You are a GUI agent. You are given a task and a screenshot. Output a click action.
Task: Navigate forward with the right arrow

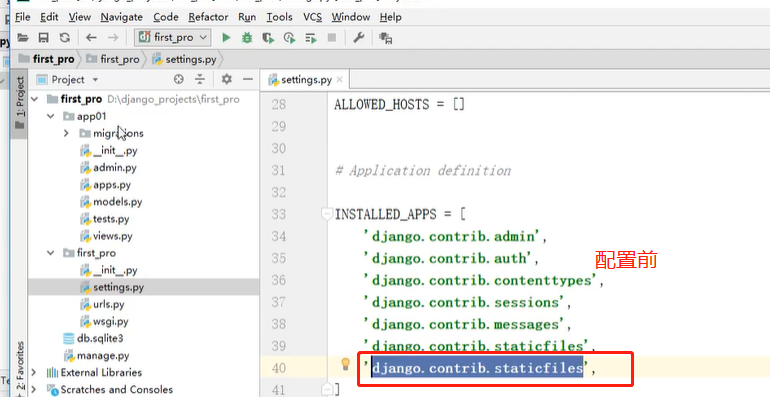112,38
